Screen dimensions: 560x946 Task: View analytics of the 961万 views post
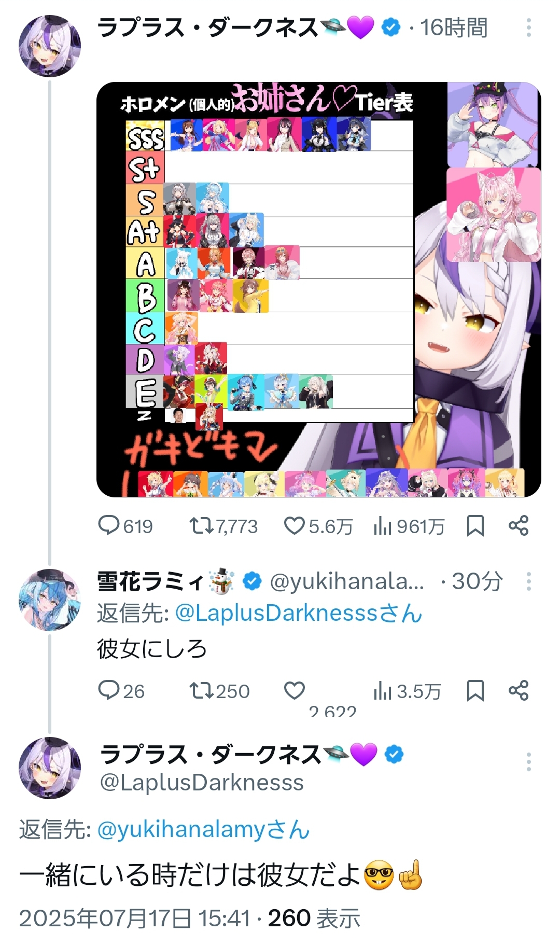click(x=409, y=526)
